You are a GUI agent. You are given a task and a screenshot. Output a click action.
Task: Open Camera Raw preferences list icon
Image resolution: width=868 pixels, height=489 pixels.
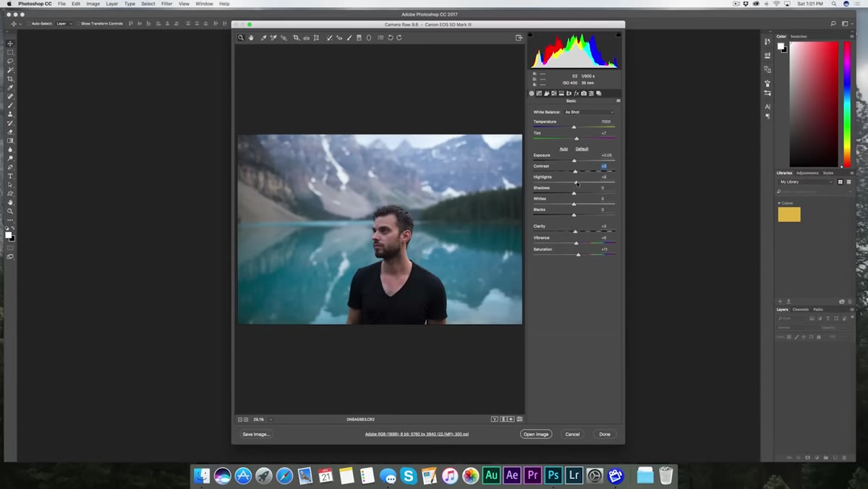tap(380, 38)
